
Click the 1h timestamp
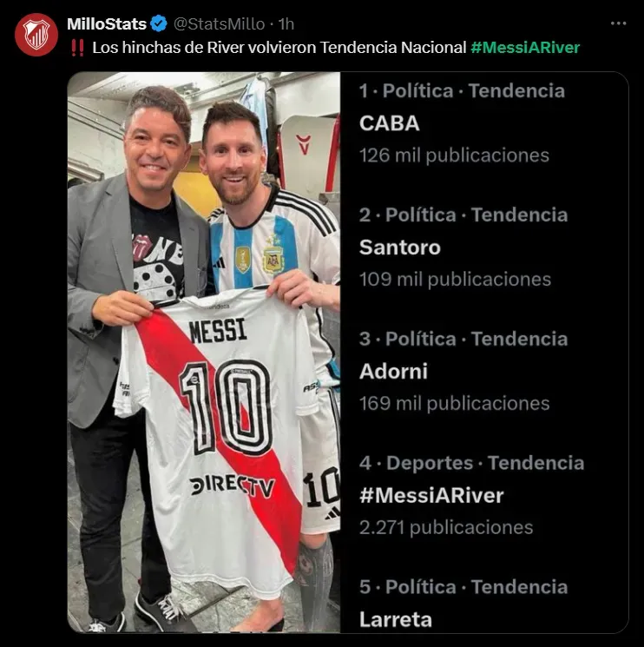pyautogui.click(x=286, y=24)
